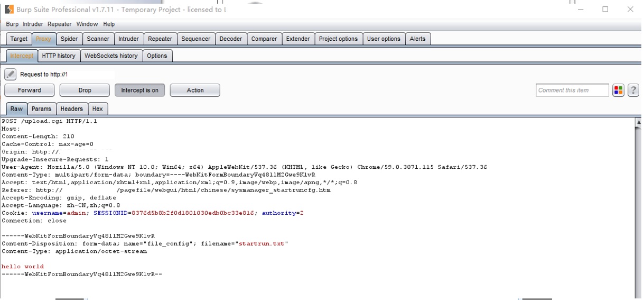Screen dimensions: 644x300
Task: Open the Alerts tab
Action: click(418, 39)
